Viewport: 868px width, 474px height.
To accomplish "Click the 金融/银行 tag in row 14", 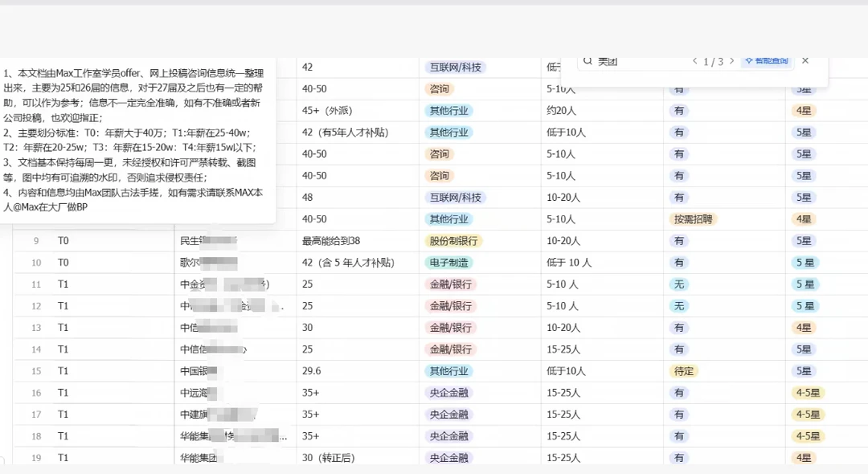I will coord(451,349).
